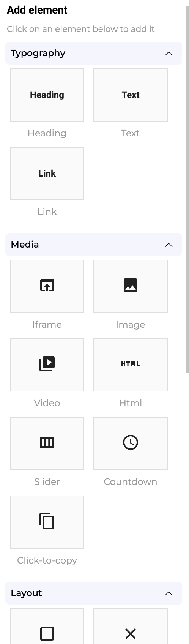This screenshot has height=644, width=189.
Task: Insert an Html element
Action: coord(131,365)
